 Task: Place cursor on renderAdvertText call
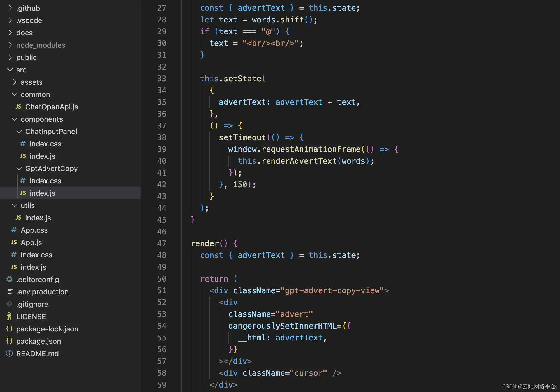pyautogui.click(x=299, y=161)
